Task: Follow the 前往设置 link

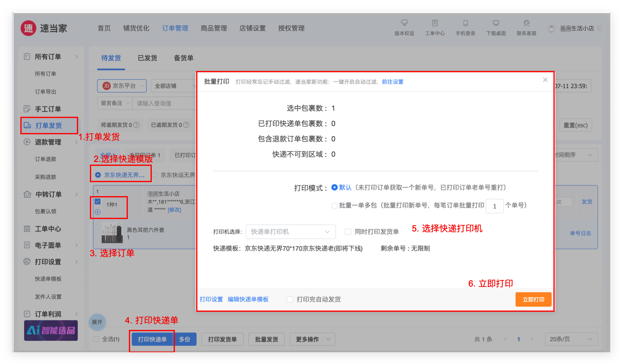Action: click(x=392, y=82)
